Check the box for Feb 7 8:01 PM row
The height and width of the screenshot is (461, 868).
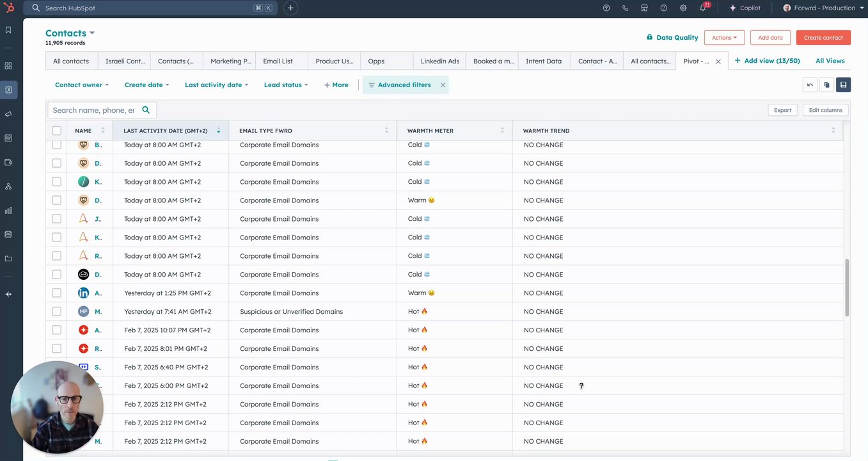(x=56, y=348)
